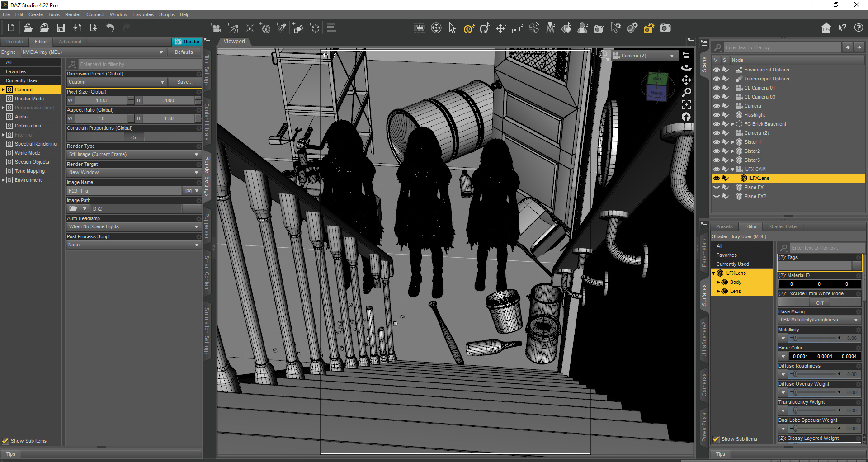Open the Auto Headlamp dropdown
The height and width of the screenshot is (462, 868).
pyautogui.click(x=133, y=226)
